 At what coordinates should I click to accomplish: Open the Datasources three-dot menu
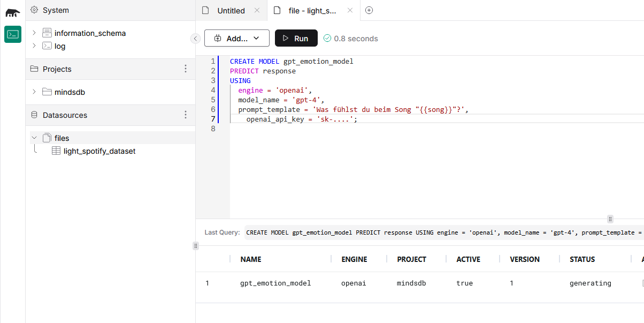click(186, 115)
